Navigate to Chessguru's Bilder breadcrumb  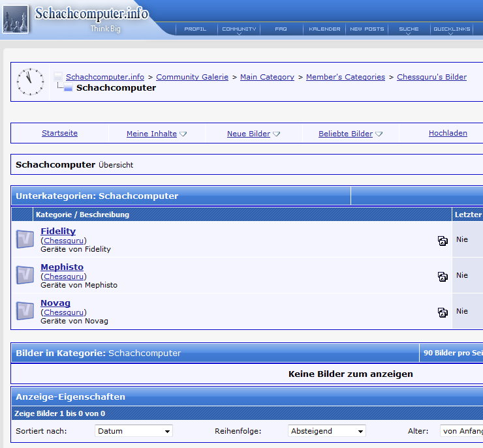click(431, 77)
